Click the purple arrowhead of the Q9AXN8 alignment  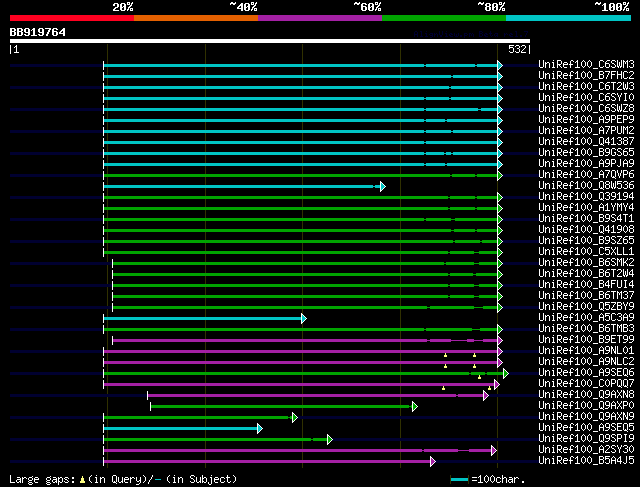coord(486,396)
